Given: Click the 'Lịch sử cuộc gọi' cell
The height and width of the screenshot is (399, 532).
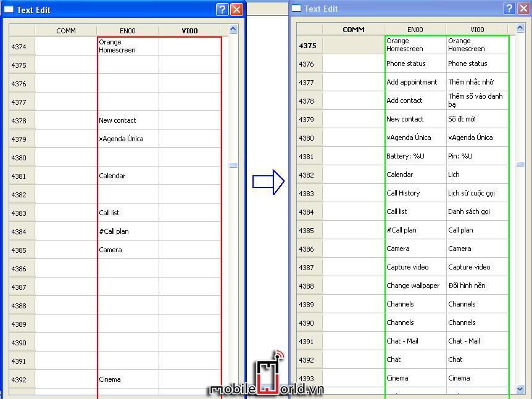Looking at the screenshot, I should click(477, 193).
